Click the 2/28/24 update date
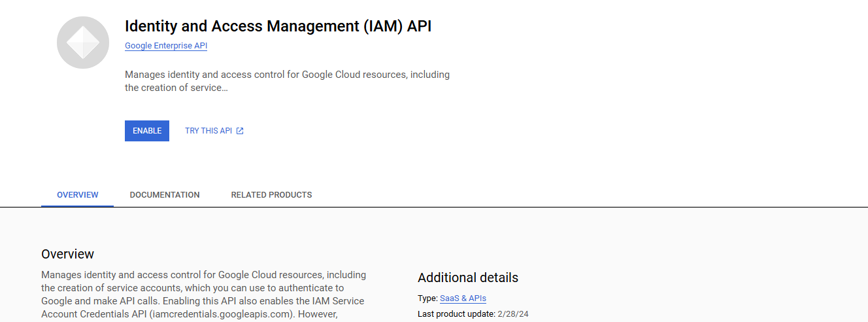 [x=514, y=314]
